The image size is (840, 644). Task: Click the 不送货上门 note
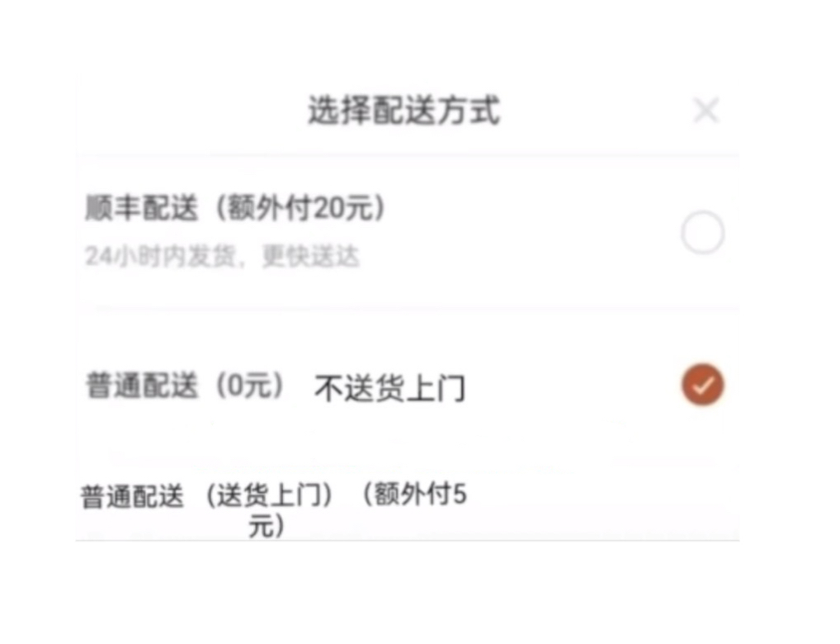pos(389,388)
